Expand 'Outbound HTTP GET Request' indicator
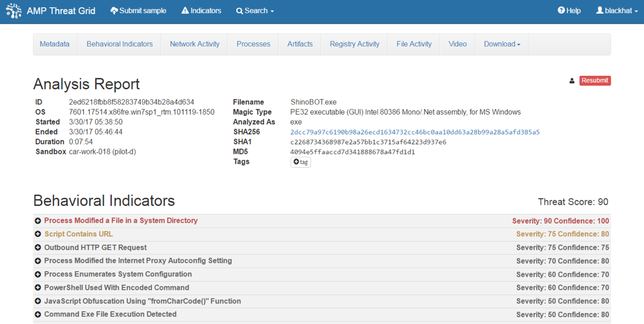The width and height of the screenshot is (644, 324). click(x=38, y=248)
